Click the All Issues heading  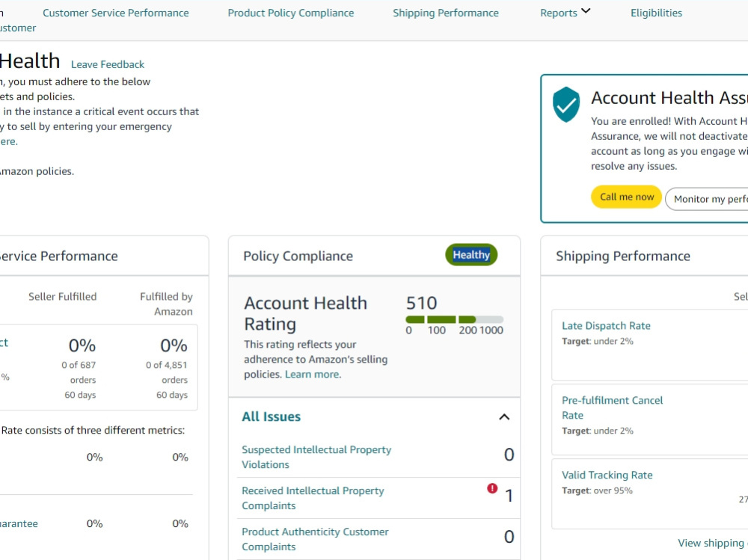tap(271, 417)
